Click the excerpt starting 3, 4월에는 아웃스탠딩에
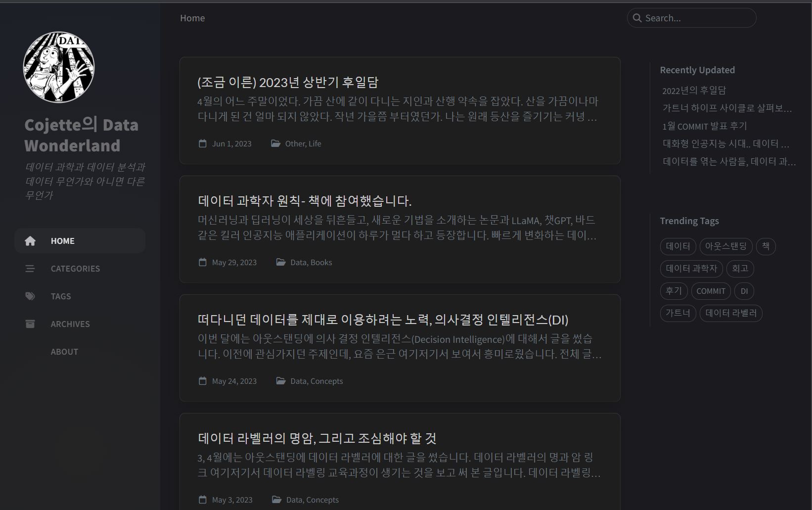 pos(399,465)
